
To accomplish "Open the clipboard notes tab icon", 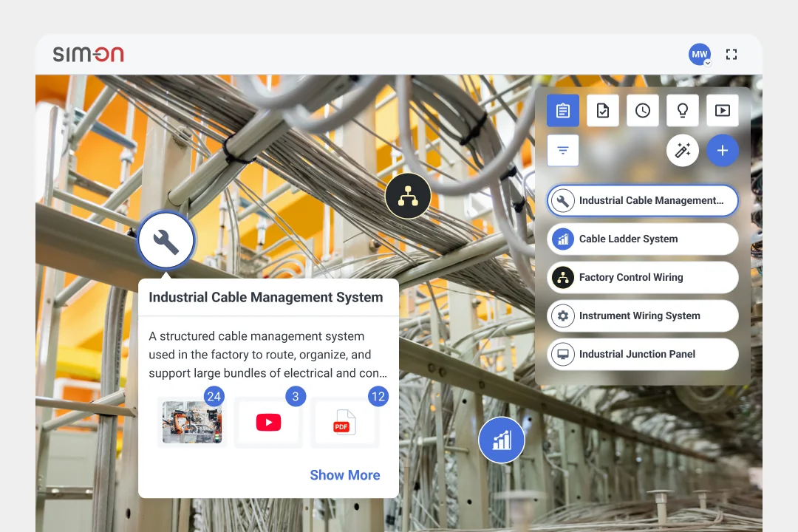I will click(x=562, y=111).
